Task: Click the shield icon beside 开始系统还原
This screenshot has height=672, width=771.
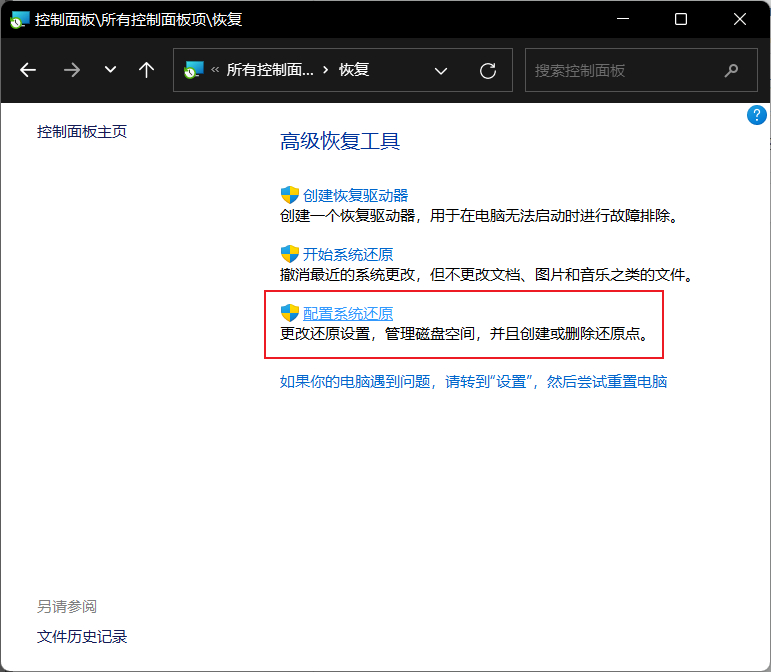Action: click(x=290, y=254)
